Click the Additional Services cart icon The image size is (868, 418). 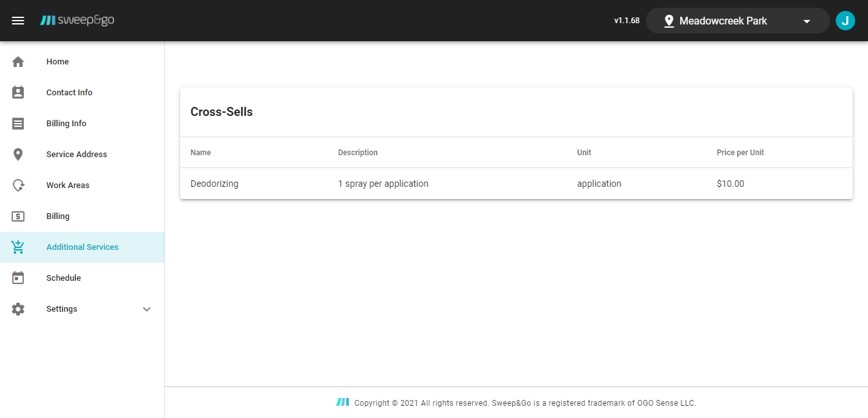(18, 247)
